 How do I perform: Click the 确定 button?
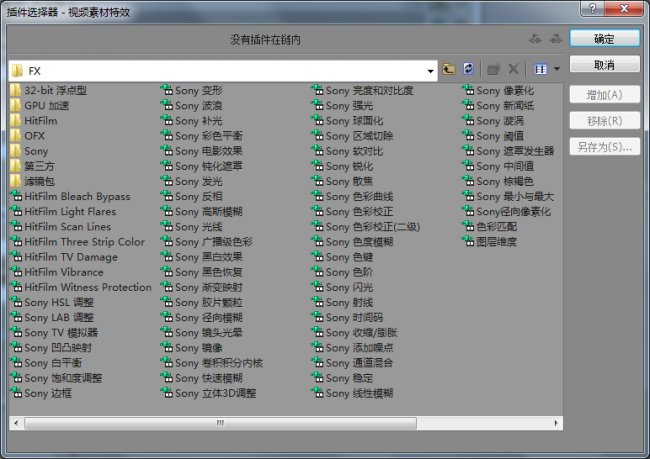click(x=604, y=39)
